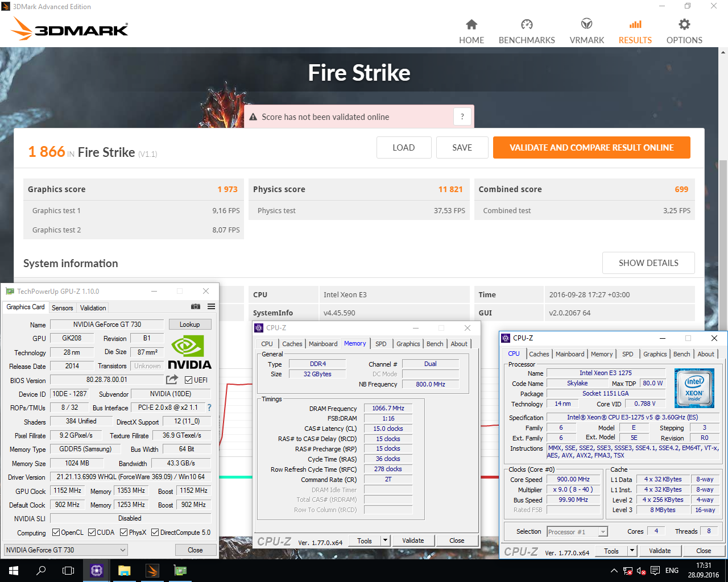Open SPD tab in Memory CPU-Z window

click(x=381, y=344)
